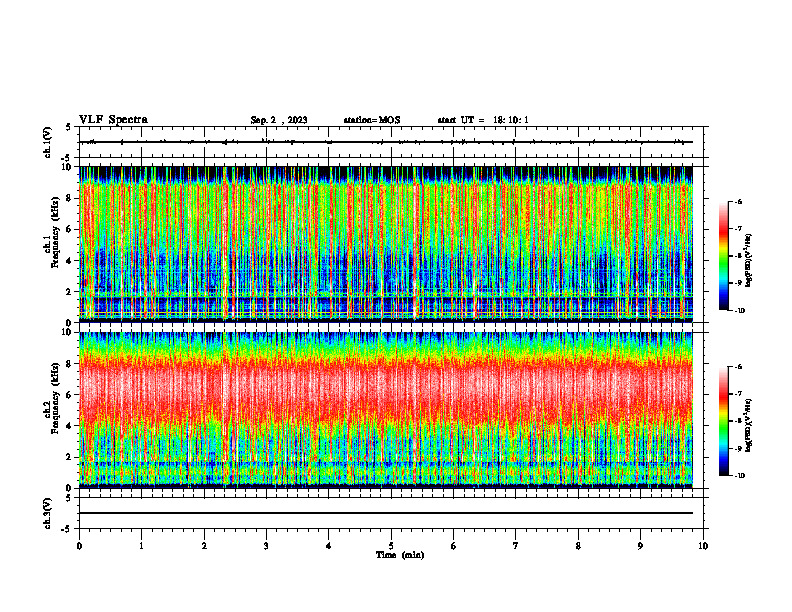Viewport: 792px width, 612px height.
Task: Click the "station=MOS" header label
Action: (x=372, y=120)
